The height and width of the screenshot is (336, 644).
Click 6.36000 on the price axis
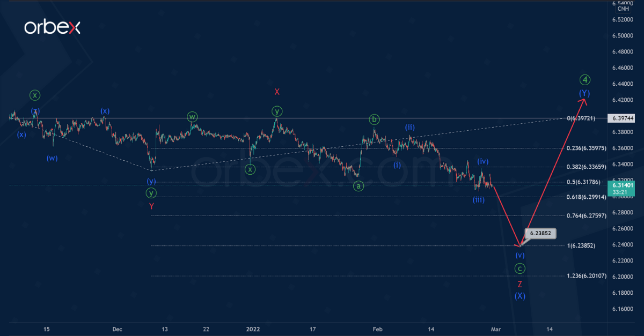(x=623, y=148)
